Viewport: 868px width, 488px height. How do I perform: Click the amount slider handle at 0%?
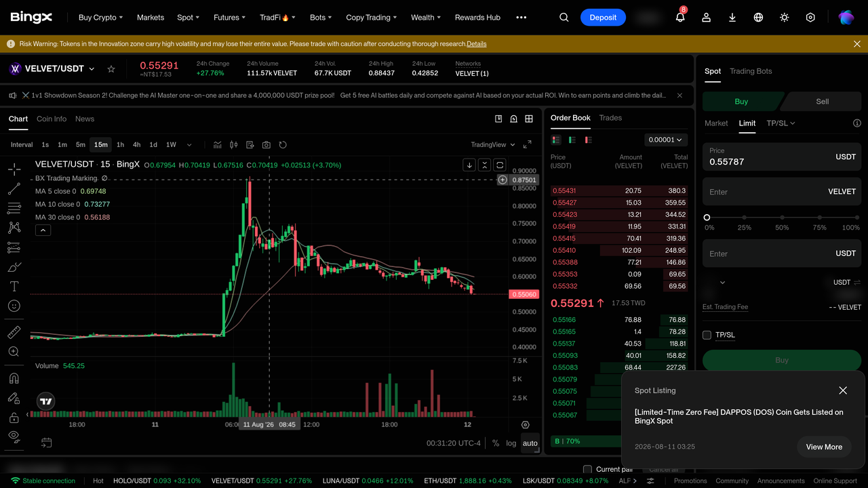click(707, 218)
